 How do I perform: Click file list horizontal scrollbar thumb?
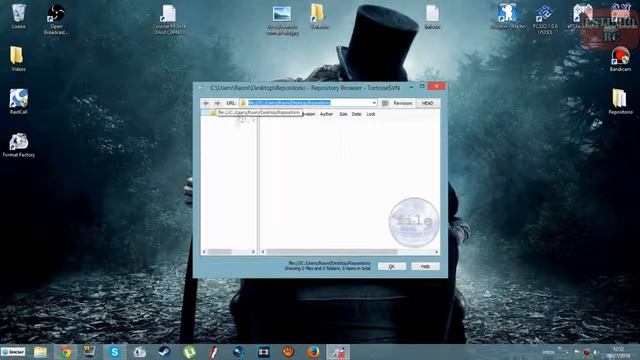[331, 252]
